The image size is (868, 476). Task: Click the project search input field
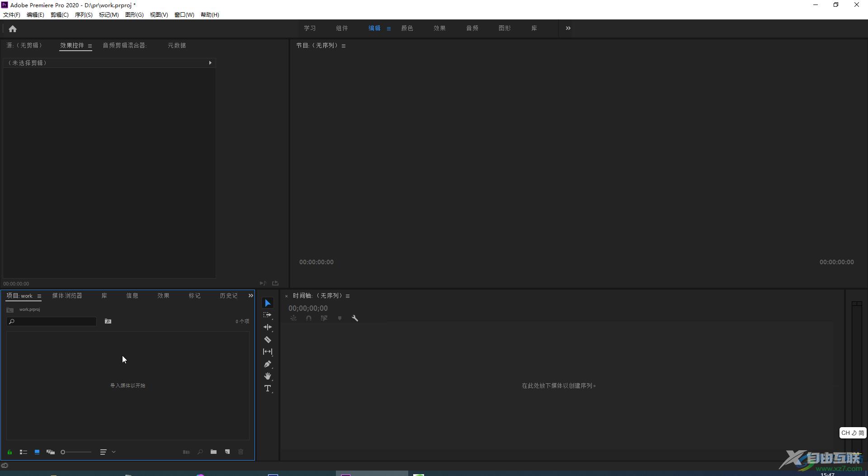click(x=52, y=321)
